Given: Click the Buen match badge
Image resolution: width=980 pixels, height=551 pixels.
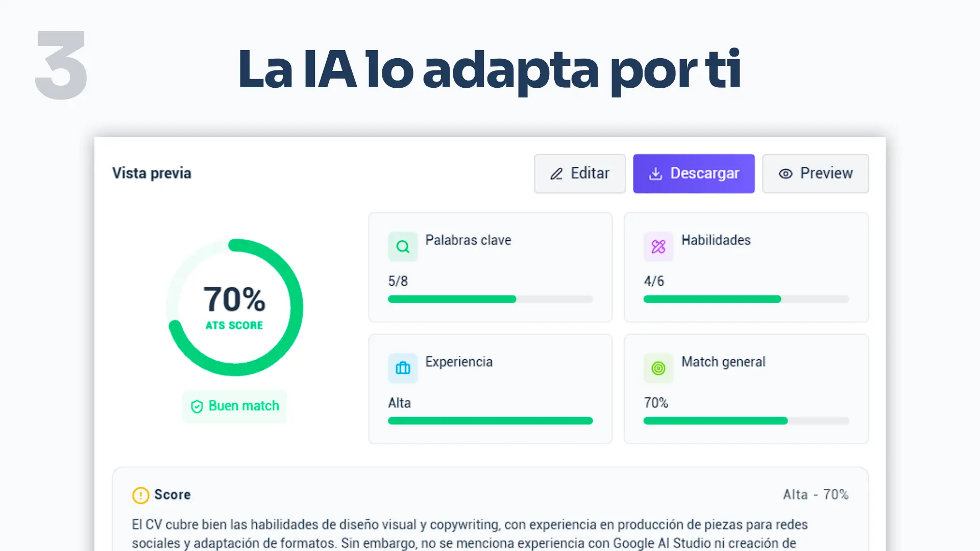Looking at the screenshot, I should tap(235, 406).
